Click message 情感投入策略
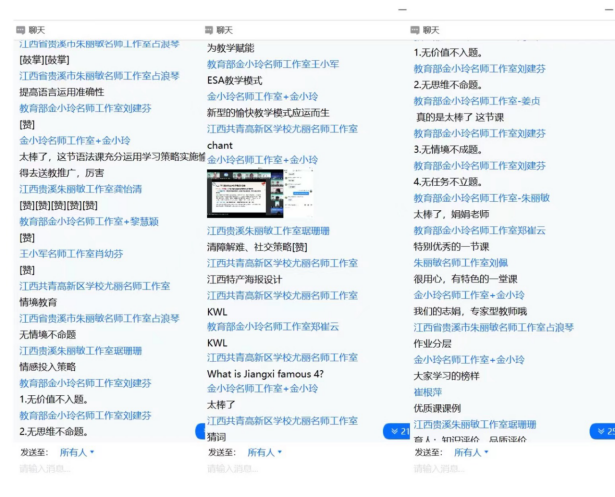Viewport: 615px width, 497px height. click(47, 367)
